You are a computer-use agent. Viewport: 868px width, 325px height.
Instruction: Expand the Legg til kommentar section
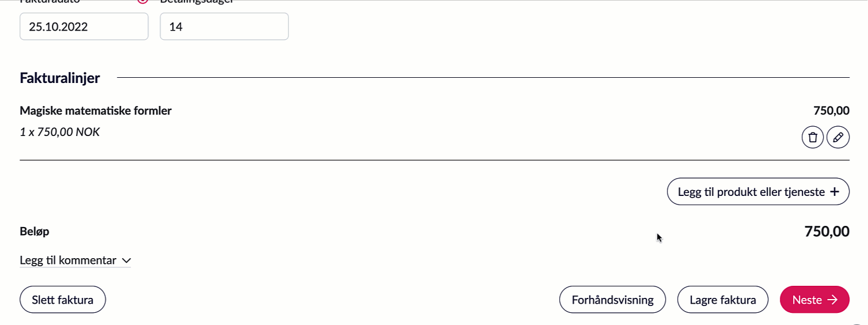[68, 260]
